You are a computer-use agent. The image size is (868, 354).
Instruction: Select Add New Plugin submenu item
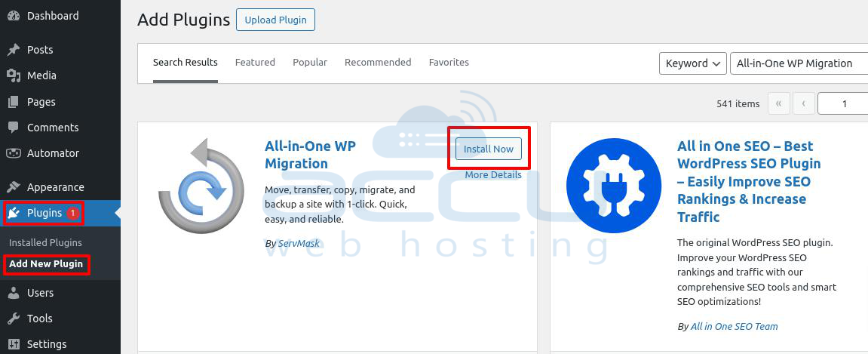coord(46,263)
